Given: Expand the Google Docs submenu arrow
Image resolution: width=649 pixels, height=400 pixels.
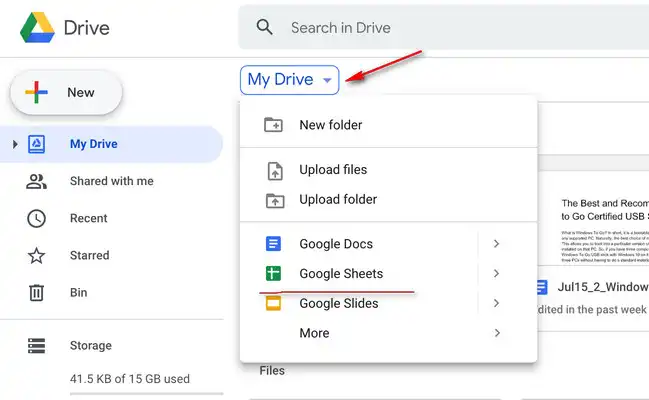Looking at the screenshot, I should (x=497, y=244).
